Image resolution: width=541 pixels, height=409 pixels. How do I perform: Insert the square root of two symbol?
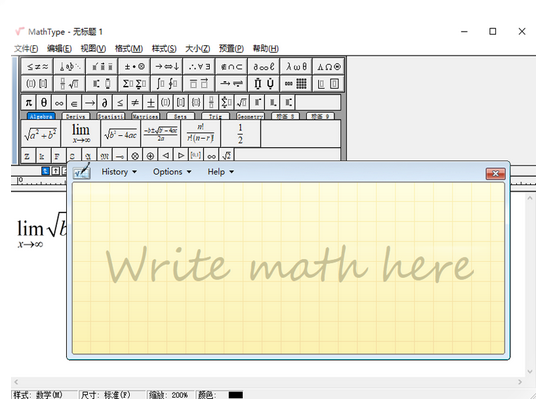coord(226,156)
